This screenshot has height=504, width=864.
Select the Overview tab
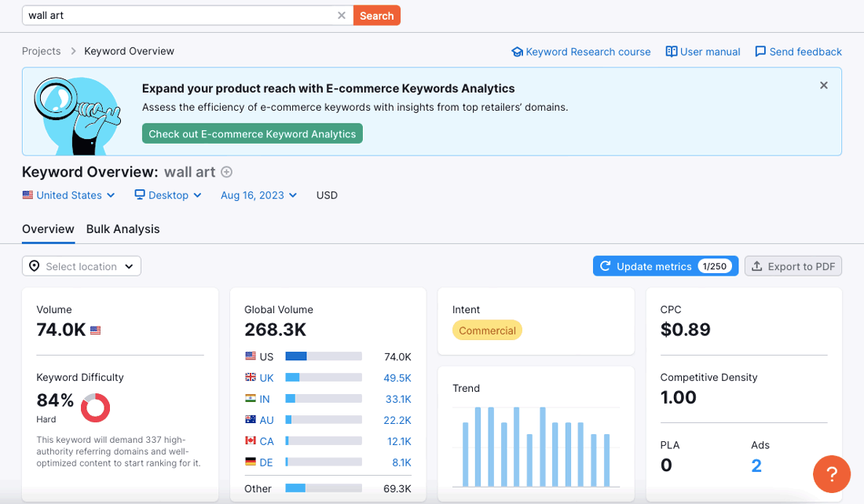(48, 229)
